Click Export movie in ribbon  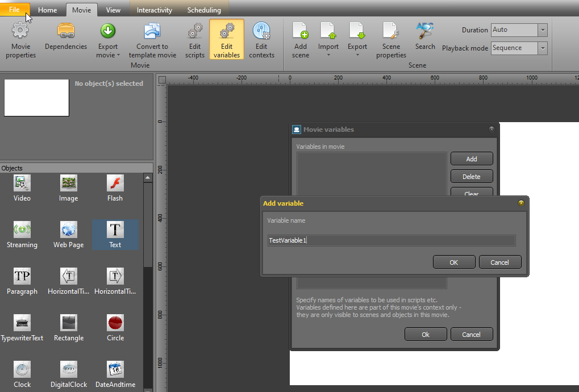[108, 40]
